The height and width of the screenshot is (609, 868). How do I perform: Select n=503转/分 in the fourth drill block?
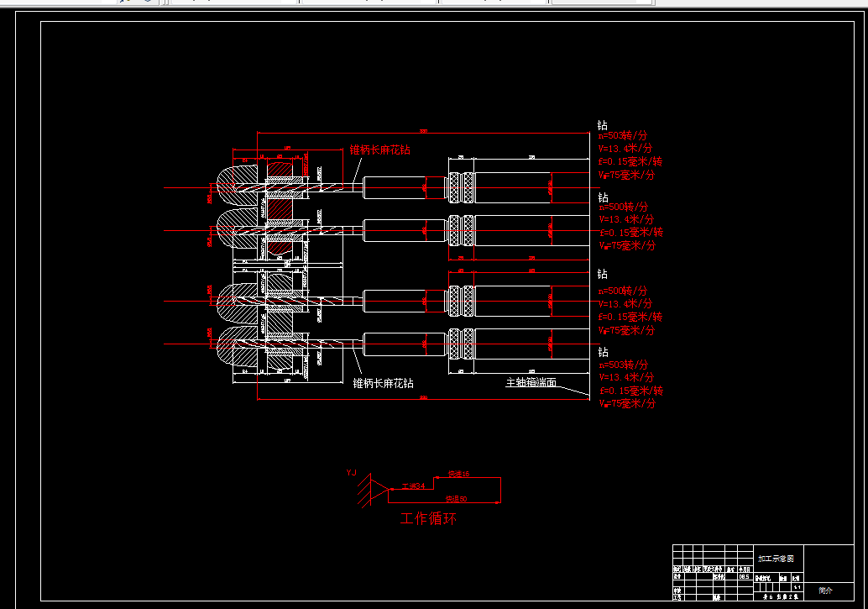(624, 365)
